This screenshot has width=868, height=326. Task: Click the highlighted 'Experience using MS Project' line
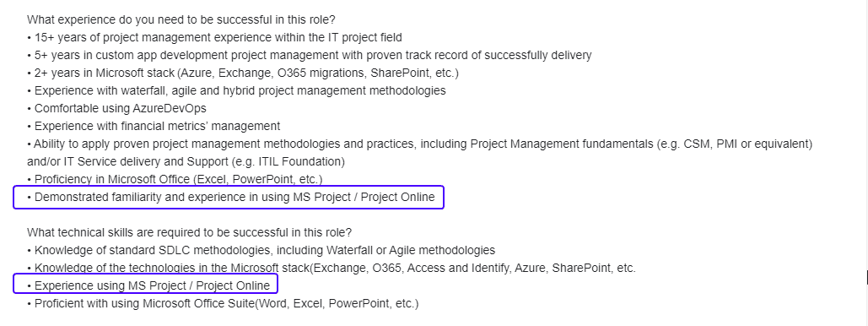coord(148,286)
